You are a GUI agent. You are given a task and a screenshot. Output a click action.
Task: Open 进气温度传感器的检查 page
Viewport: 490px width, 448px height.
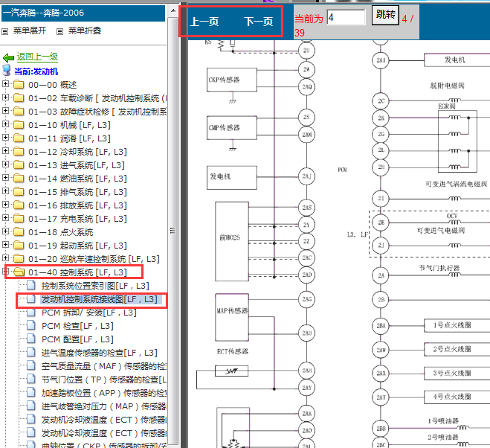click(x=100, y=353)
